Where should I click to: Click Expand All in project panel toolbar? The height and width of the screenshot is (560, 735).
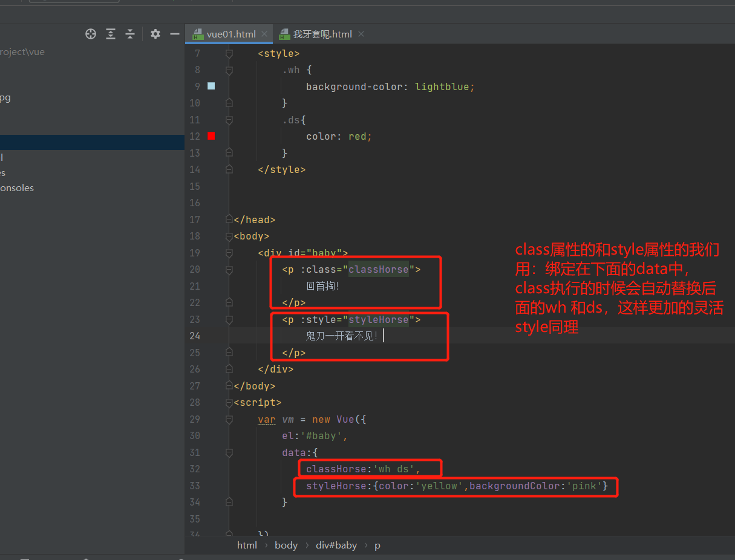[x=111, y=34]
